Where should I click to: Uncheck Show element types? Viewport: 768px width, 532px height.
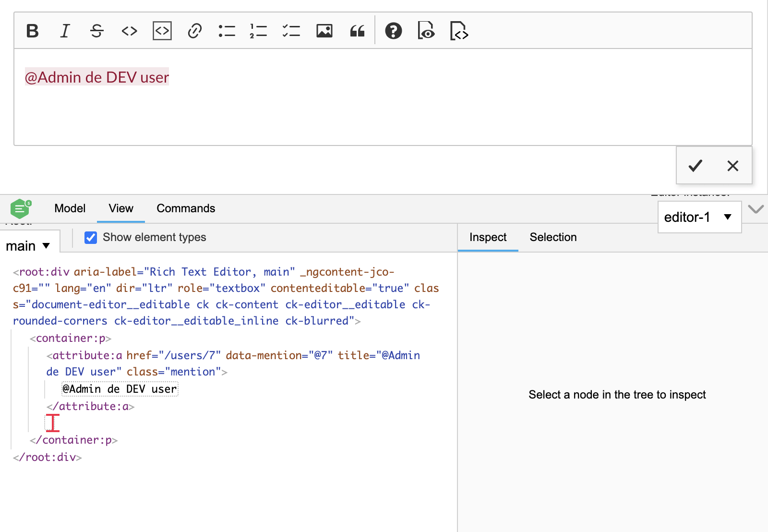[x=91, y=237]
